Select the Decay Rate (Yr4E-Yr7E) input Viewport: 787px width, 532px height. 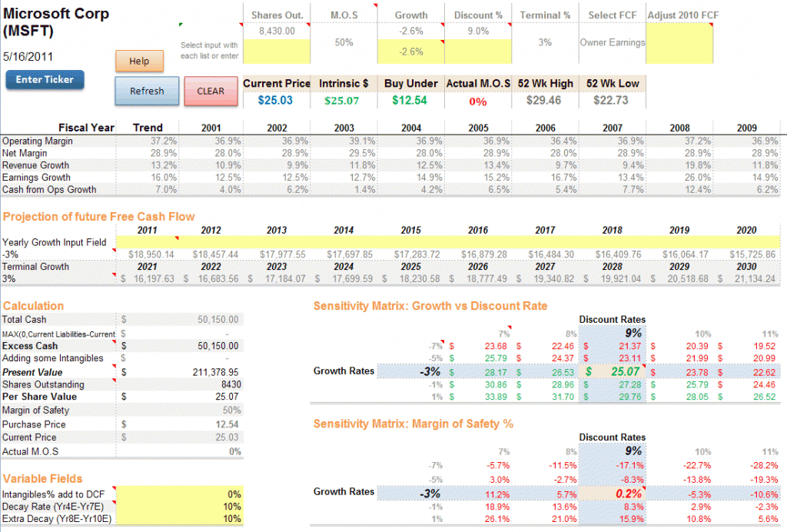pos(180,507)
